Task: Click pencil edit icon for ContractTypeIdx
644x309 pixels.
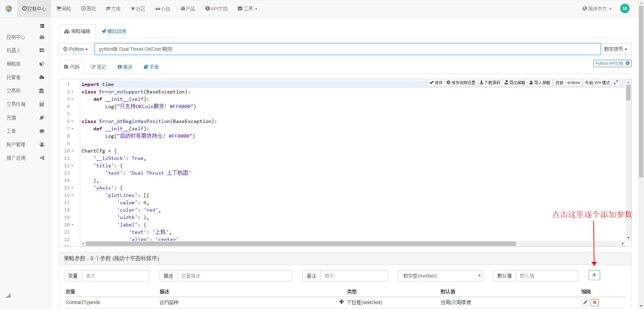Action: 585,302
